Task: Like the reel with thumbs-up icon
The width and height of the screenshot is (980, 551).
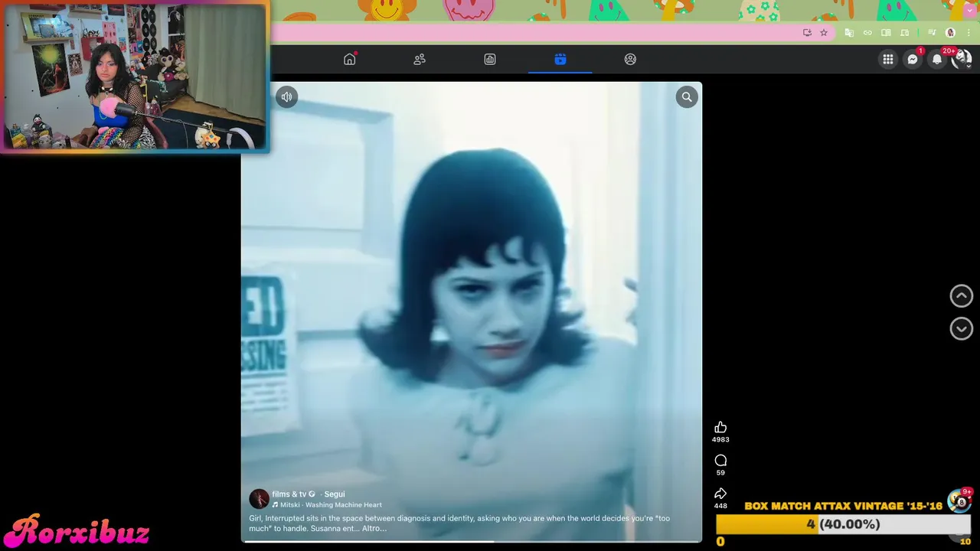Action: pos(720,427)
